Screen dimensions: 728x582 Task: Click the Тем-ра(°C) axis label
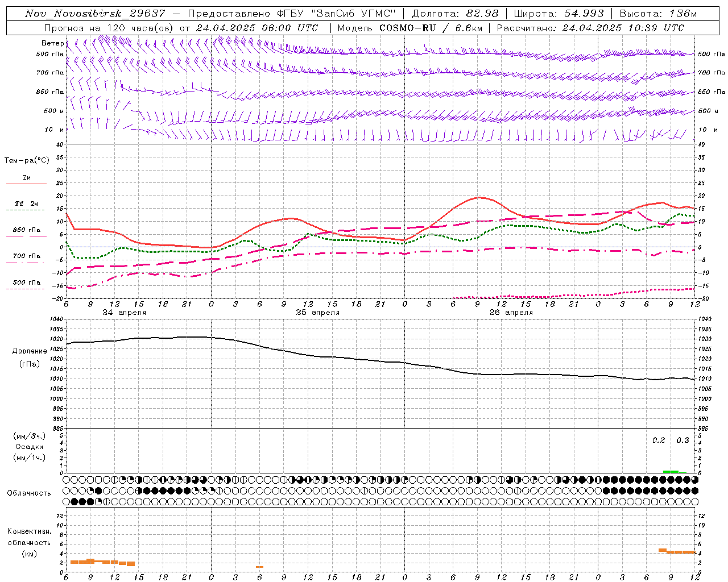[x=27, y=161]
